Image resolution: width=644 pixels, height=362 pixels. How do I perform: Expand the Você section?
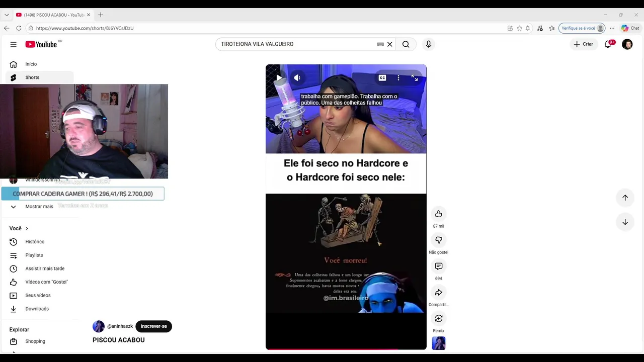[19, 228]
